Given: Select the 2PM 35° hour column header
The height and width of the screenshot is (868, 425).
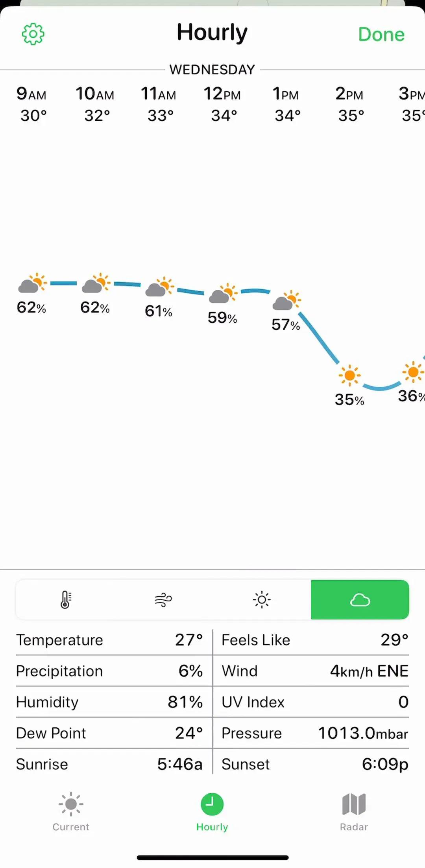Looking at the screenshot, I should [x=349, y=105].
